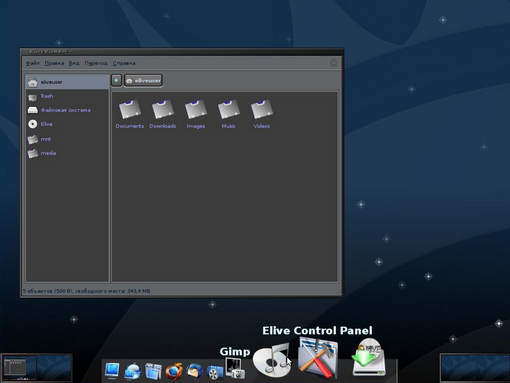This screenshot has height=383, width=510.
Task: Open the music player disc icon
Action: tap(272, 361)
